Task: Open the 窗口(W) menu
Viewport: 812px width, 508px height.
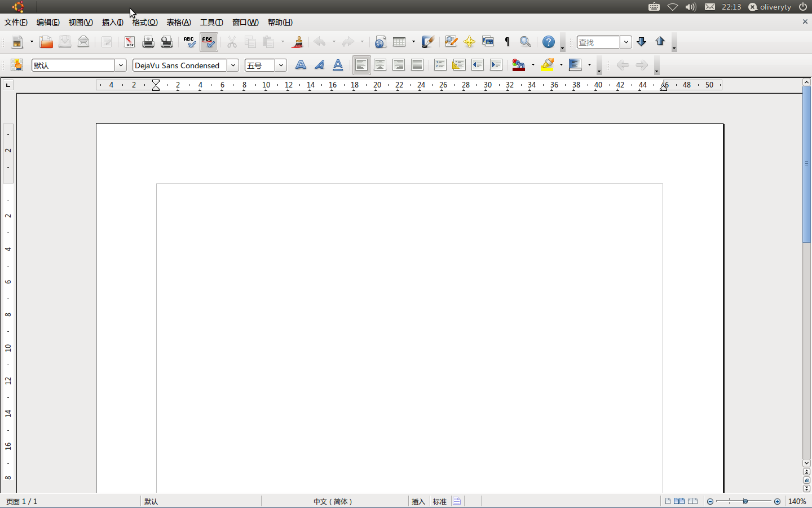Action: pos(245,23)
